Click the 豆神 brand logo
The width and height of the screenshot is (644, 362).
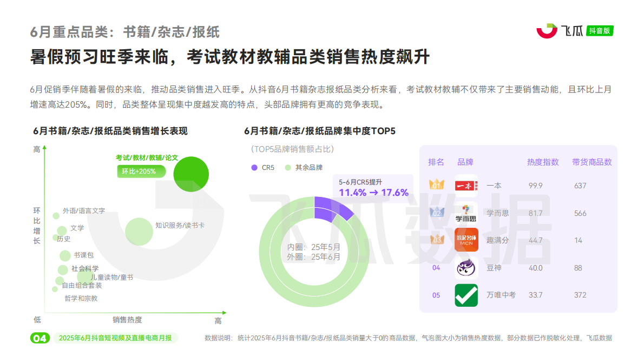pyautogui.click(x=466, y=268)
